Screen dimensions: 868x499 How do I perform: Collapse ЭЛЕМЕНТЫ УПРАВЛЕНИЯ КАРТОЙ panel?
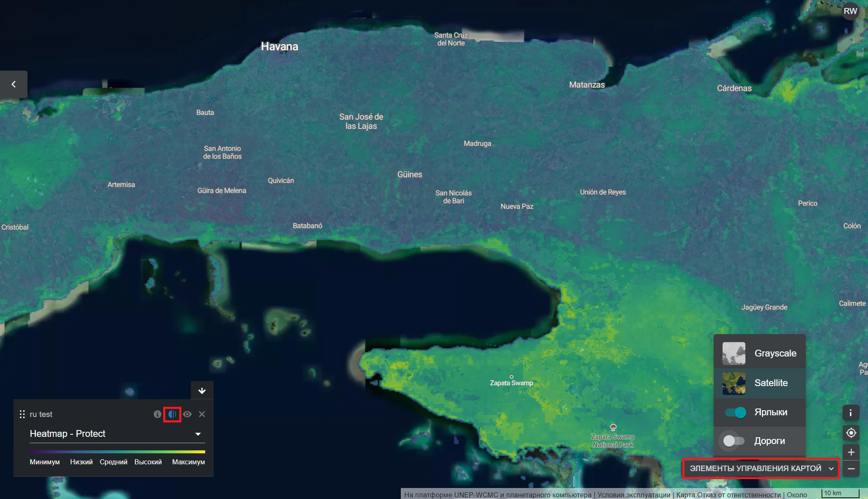(x=761, y=469)
